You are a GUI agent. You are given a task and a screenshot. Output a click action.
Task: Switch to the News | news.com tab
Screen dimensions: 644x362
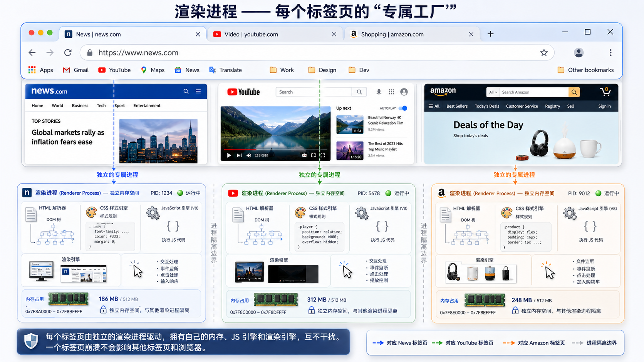(x=133, y=34)
